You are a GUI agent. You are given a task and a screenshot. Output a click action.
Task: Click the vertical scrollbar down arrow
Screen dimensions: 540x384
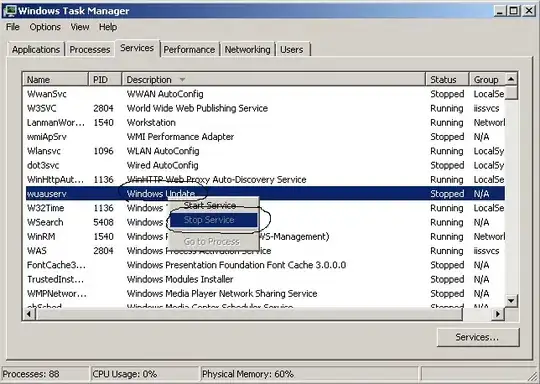click(511, 301)
